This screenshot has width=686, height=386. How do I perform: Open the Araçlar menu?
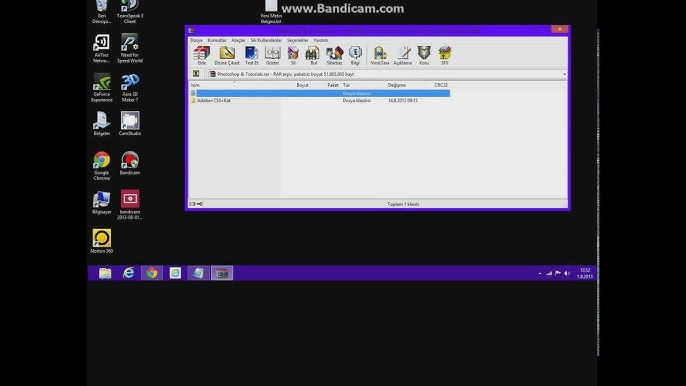pyautogui.click(x=238, y=40)
